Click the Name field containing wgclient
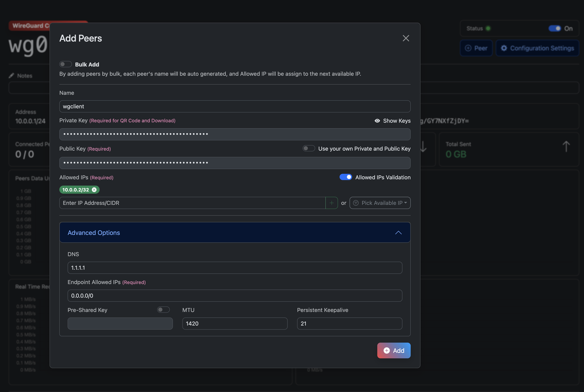584x392 pixels. click(x=235, y=106)
